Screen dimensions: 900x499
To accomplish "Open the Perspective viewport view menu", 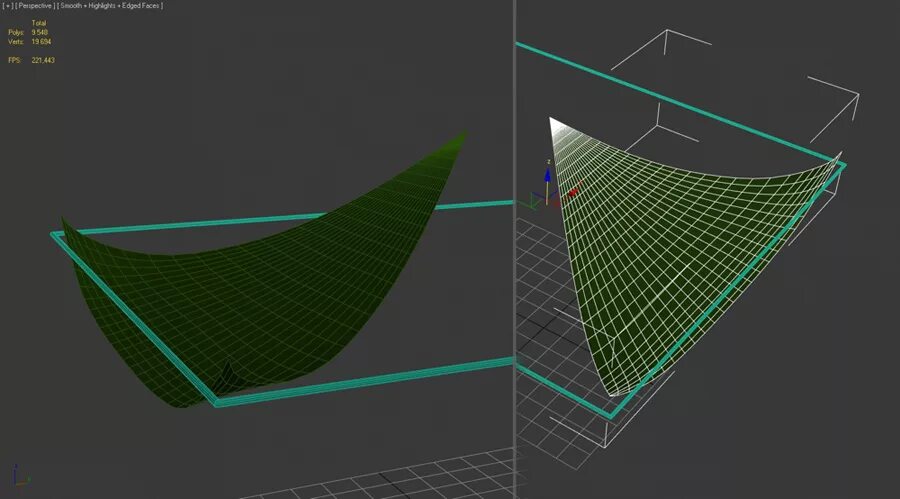I will pyautogui.click(x=35, y=6).
